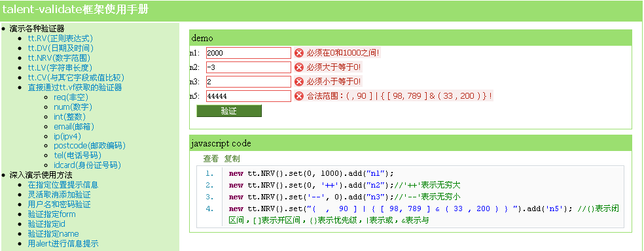Open tt.DV(日期及时间) demo link
Viewport: 644px width, 251px height.
58,48
